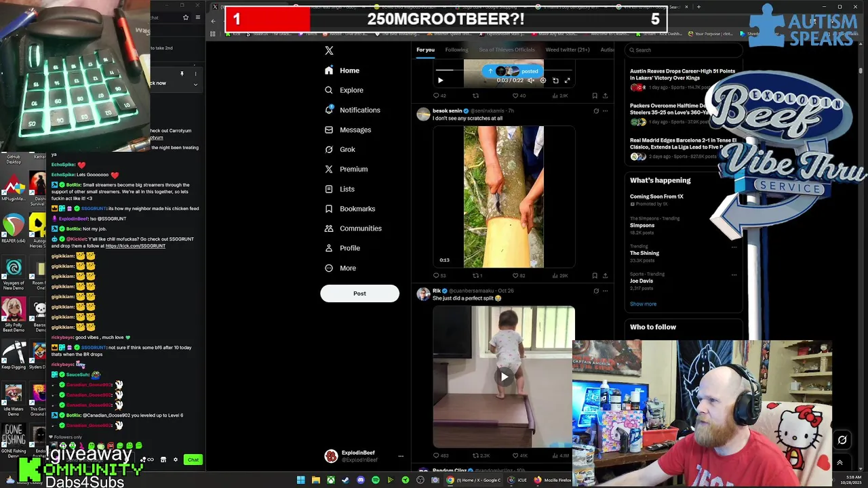Open Spotify from the taskbar
The image size is (868, 488).
[376, 480]
